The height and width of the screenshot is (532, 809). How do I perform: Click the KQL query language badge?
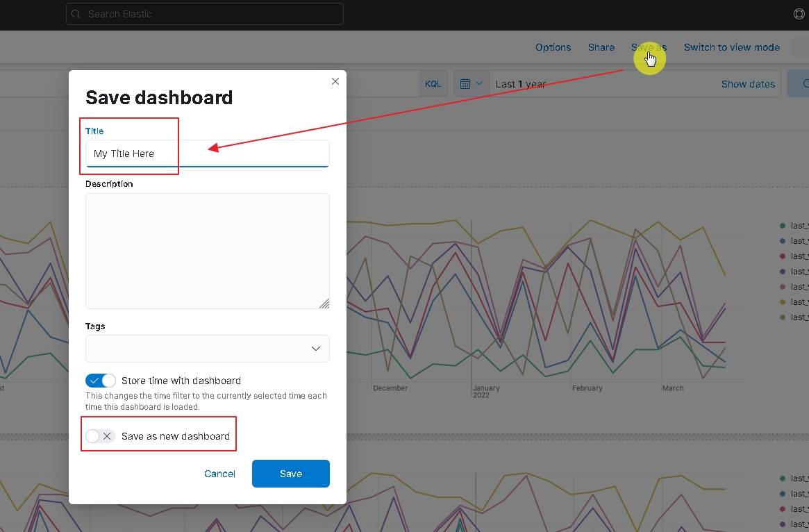(x=433, y=83)
